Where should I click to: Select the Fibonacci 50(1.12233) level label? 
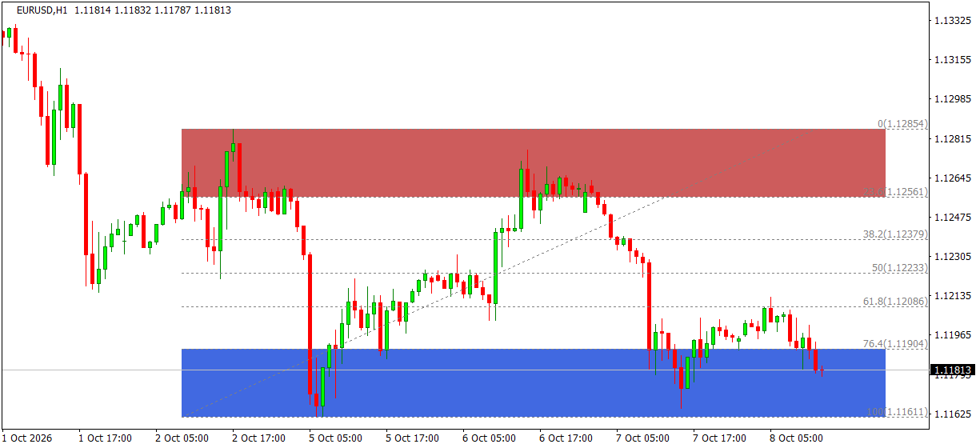coord(900,268)
